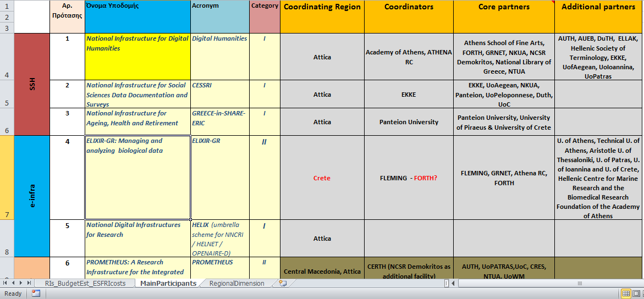Select core partners cell Panteion University, University

pos(504,122)
